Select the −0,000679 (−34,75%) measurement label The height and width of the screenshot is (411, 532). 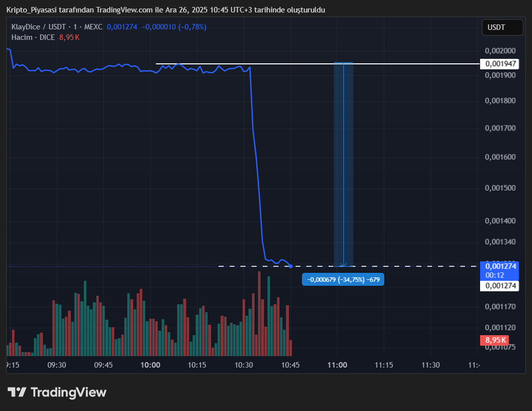click(x=343, y=280)
